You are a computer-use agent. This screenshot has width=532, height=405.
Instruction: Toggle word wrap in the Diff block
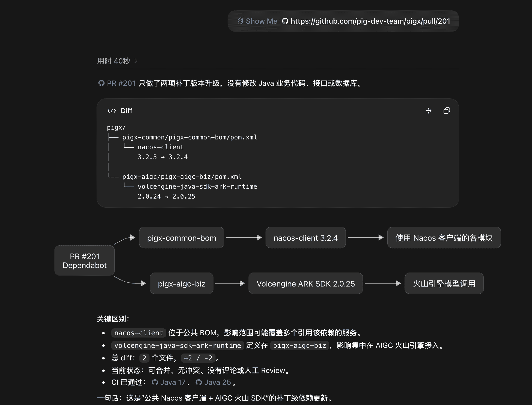[x=429, y=111]
